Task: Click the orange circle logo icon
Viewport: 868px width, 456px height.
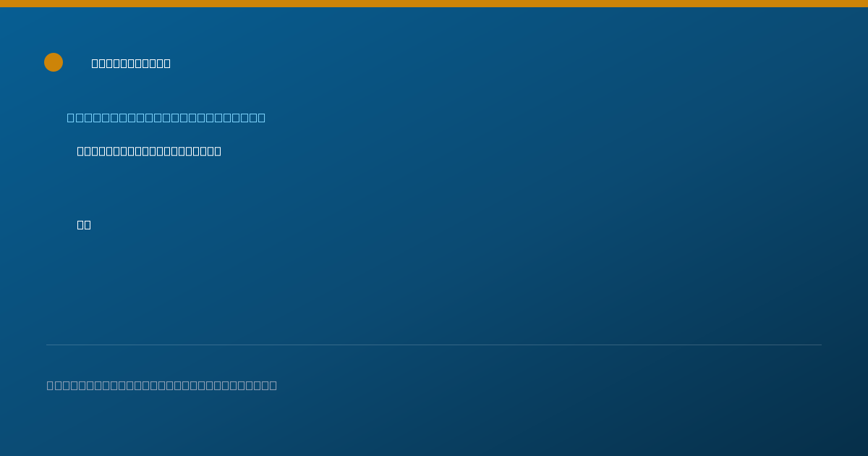Action: point(54,62)
